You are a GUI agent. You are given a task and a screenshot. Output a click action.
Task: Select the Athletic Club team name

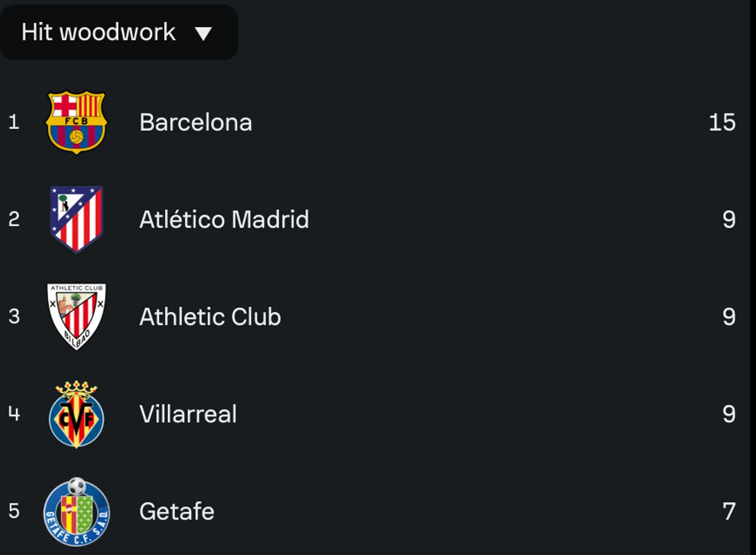click(x=210, y=317)
